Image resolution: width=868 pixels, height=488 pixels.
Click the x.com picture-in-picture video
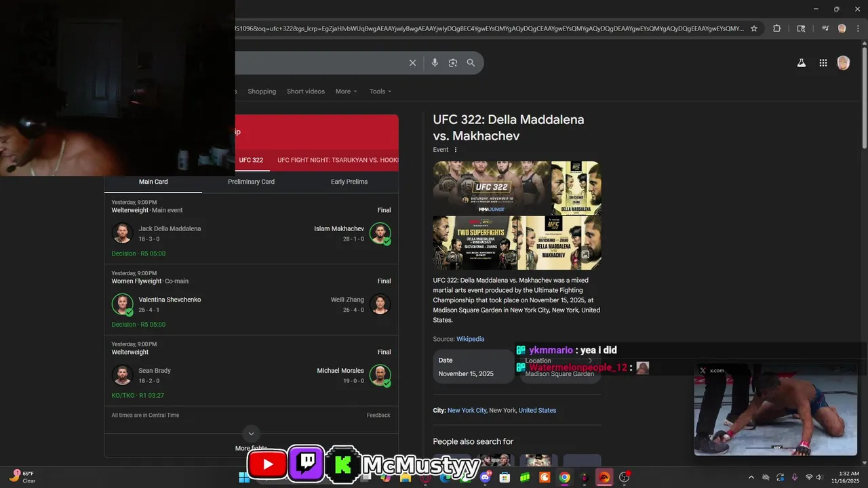coord(775,409)
